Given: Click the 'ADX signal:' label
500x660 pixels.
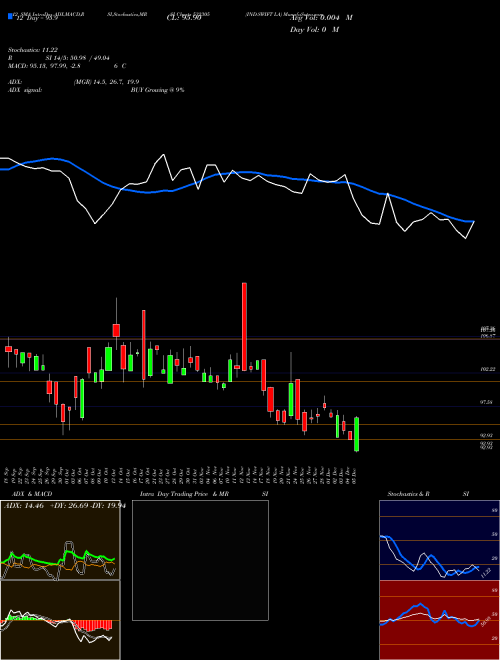Looking at the screenshot, I should pyautogui.click(x=25, y=90).
